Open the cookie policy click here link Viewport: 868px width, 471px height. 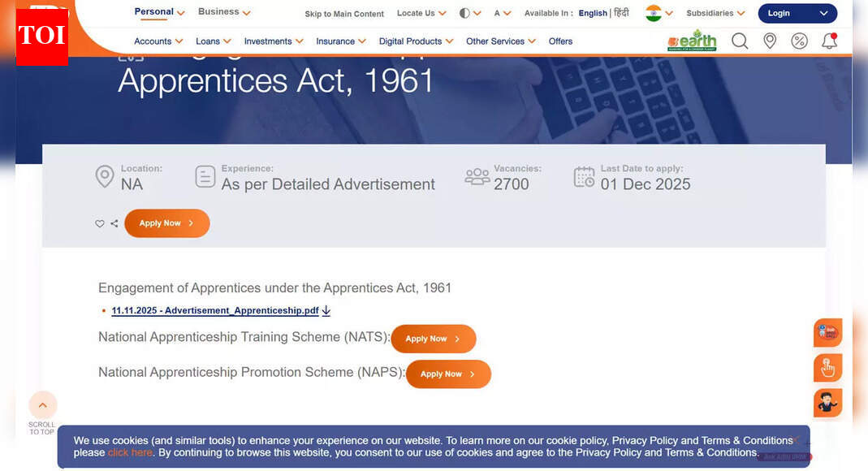tap(130, 452)
